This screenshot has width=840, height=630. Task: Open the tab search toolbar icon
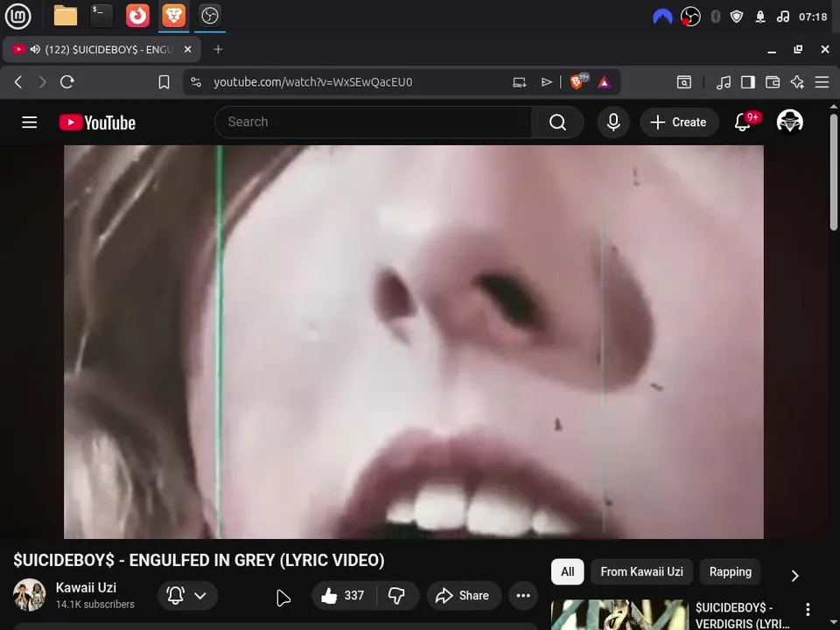click(684, 82)
